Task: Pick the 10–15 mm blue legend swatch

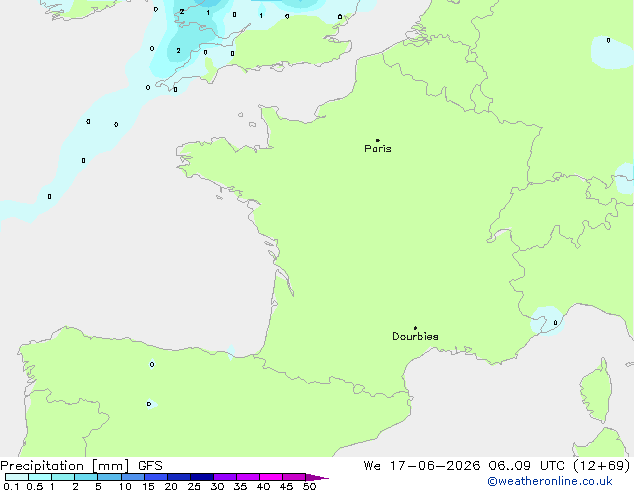Action: (x=132, y=477)
